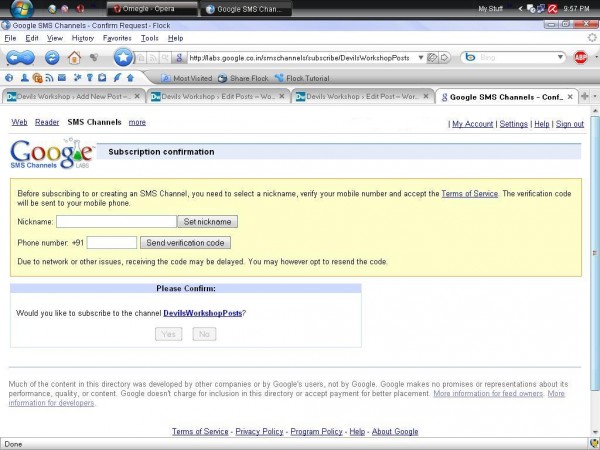
Task: Open the Adblock Plus ABP icon
Action: coord(580,58)
